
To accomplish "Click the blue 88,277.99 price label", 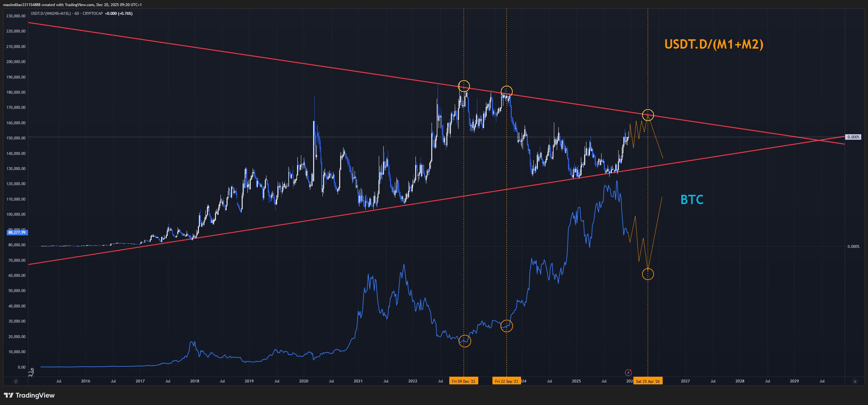I will 17,232.
